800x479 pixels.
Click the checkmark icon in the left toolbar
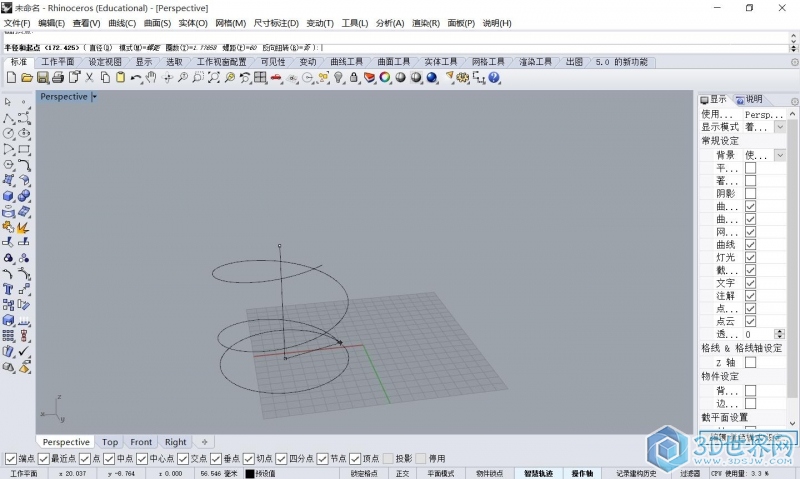(24, 351)
